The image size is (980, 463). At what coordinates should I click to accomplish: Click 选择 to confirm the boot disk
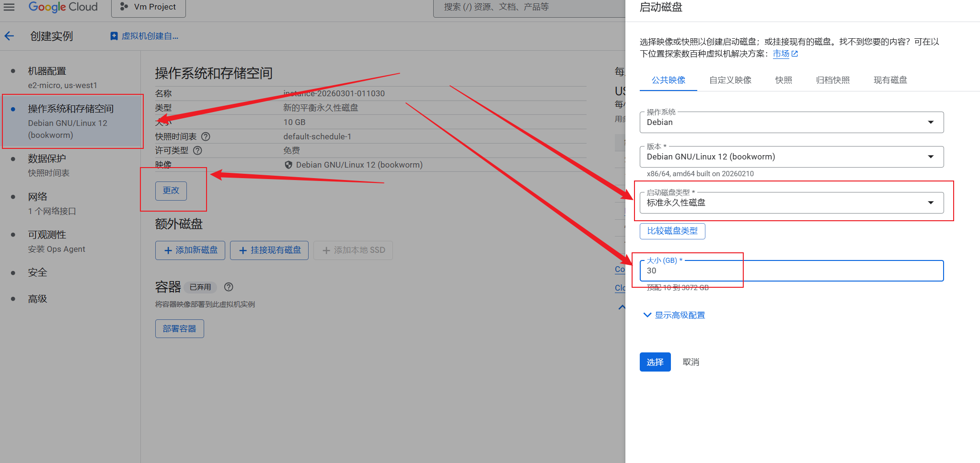655,362
